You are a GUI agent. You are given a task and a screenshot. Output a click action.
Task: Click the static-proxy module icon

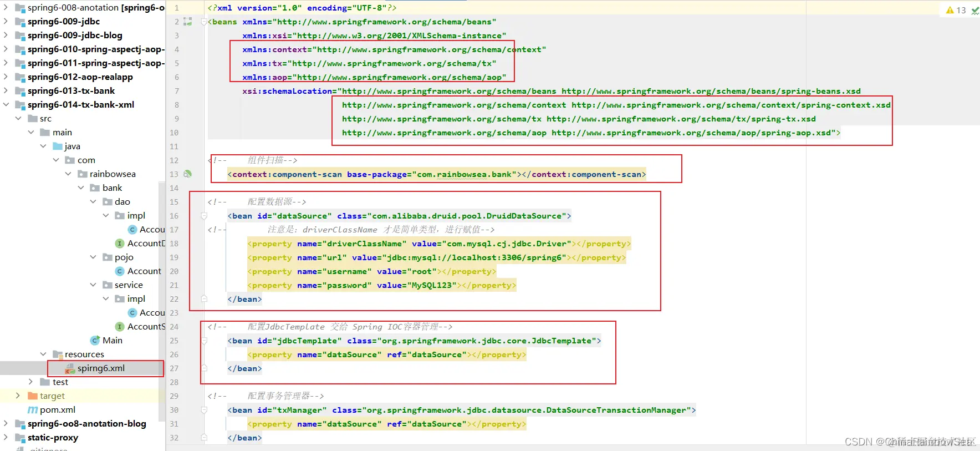pyautogui.click(x=20, y=437)
